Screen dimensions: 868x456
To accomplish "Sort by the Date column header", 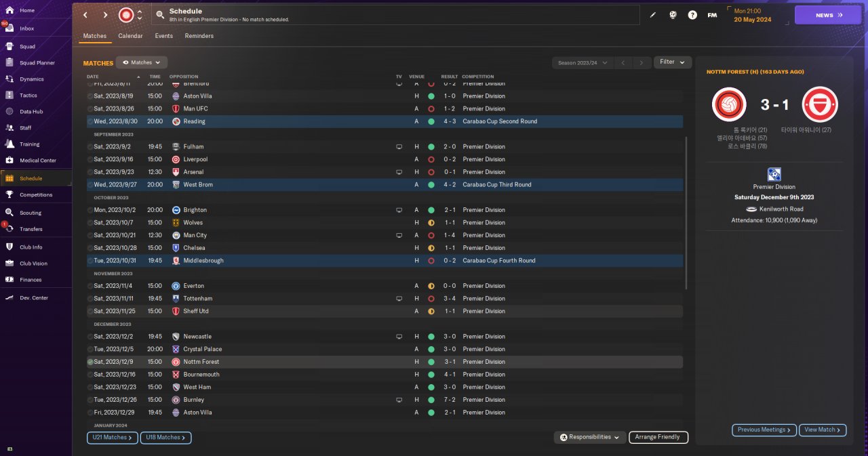I will point(93,77).
